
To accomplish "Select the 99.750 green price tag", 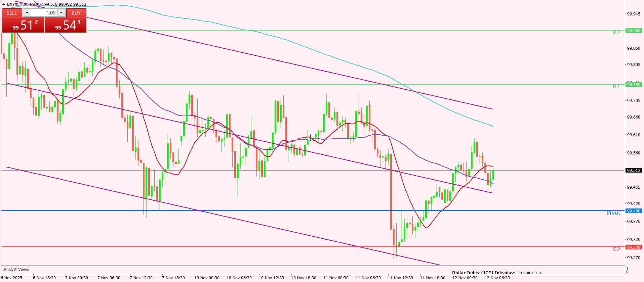I will 634,85.
